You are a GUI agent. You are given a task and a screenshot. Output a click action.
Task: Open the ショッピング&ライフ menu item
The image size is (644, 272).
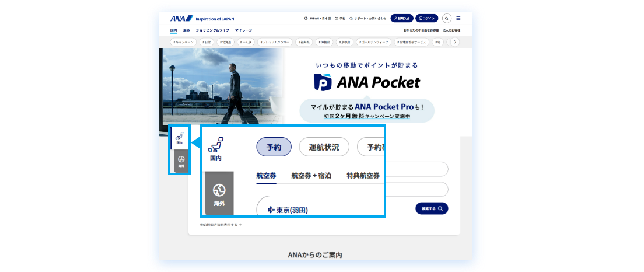[x=212, y=30]
